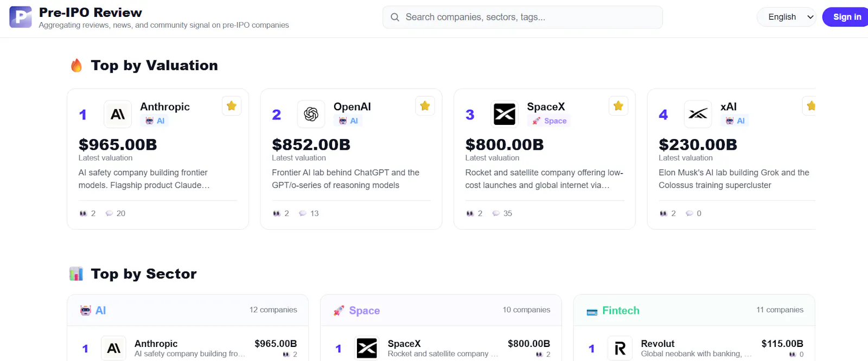Click comments icon on OpenAI card

pyautogui.click(x=303, y=213)
